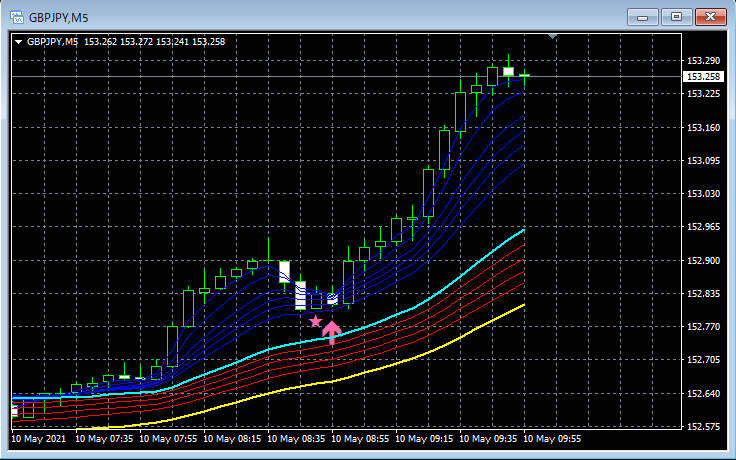The height and width of the screenshot is (460, 736).
Task: Click the time label 10 May 07:35
Action: (104, 439)
